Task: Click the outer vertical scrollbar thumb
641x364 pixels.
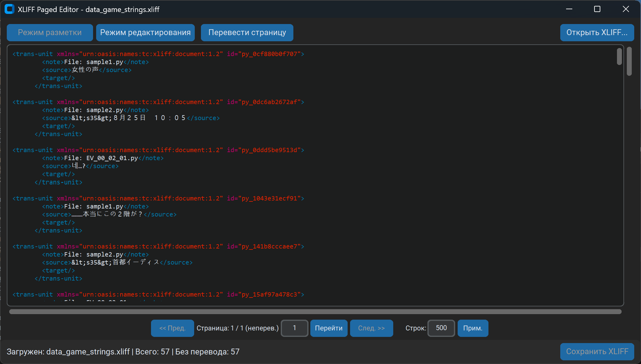Action: 629,61
